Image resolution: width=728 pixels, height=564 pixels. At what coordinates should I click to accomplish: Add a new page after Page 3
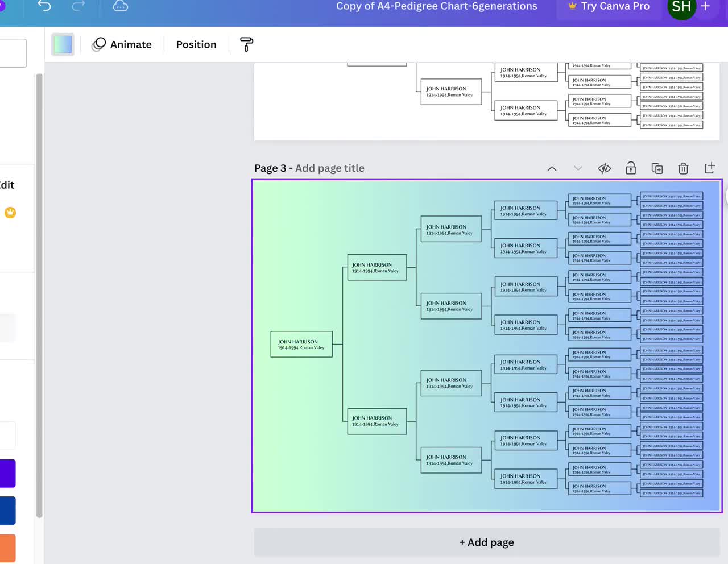pyautogui.click(x=709, y=168)
